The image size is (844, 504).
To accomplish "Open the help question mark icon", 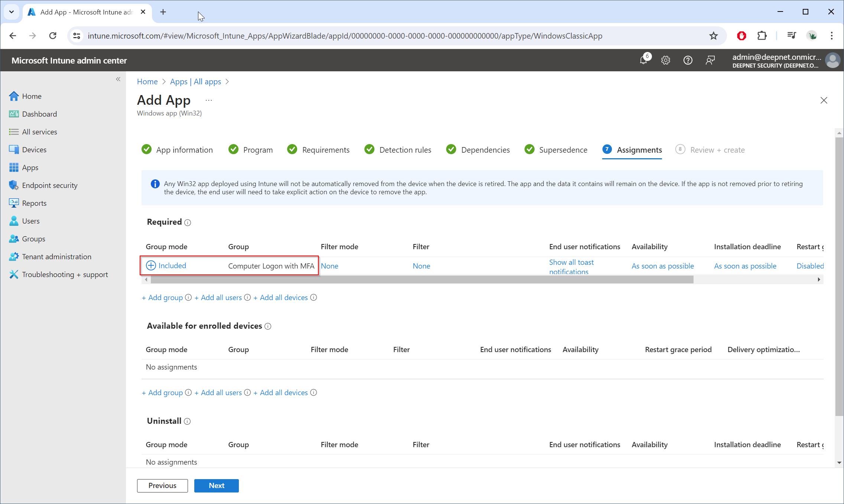I will tap(688, 60).
